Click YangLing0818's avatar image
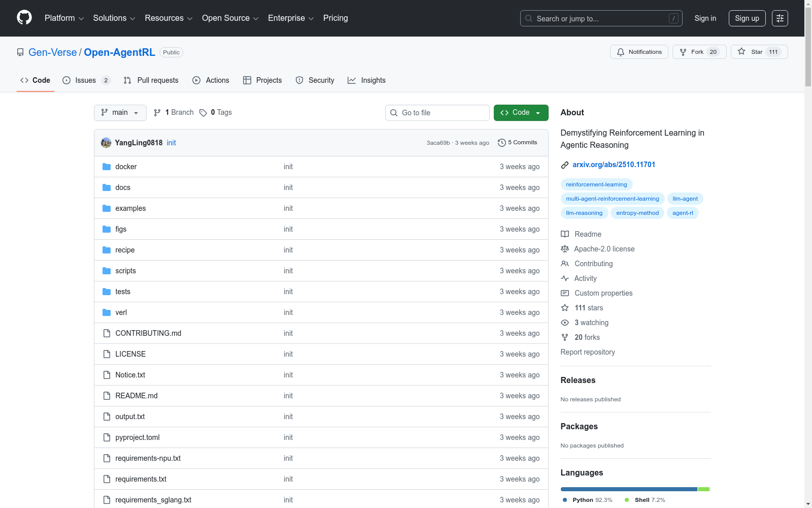 (x=106, y=143)
